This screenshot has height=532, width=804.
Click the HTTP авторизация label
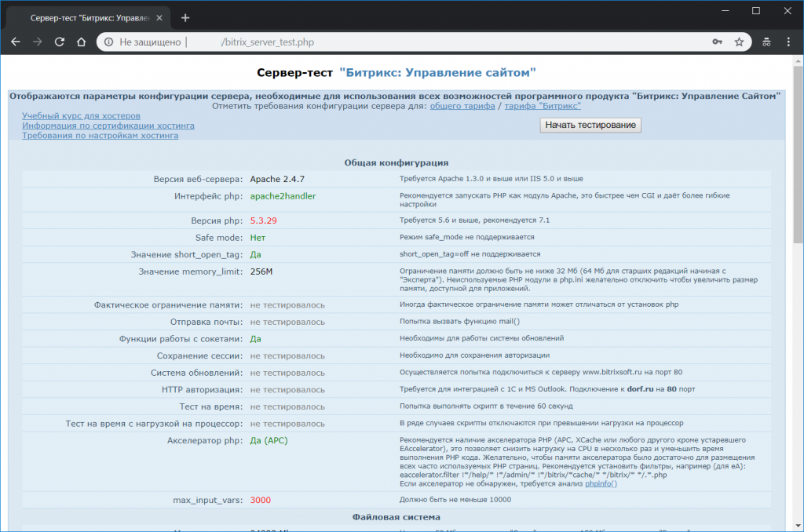202,389
